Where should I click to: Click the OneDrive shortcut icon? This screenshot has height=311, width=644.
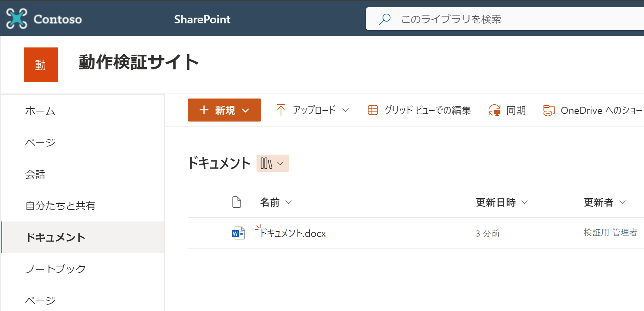(x=549, y=110)
